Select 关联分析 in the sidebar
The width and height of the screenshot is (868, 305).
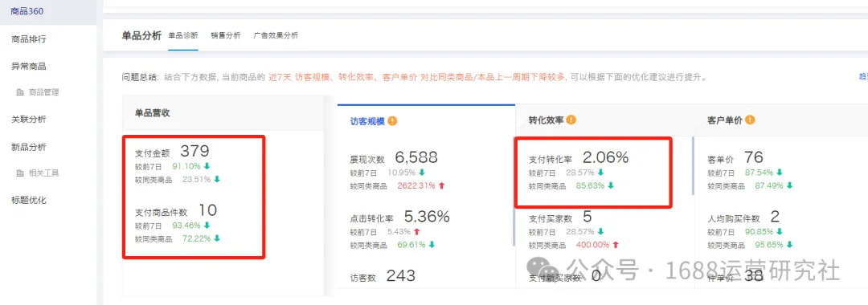click(28, 120)
